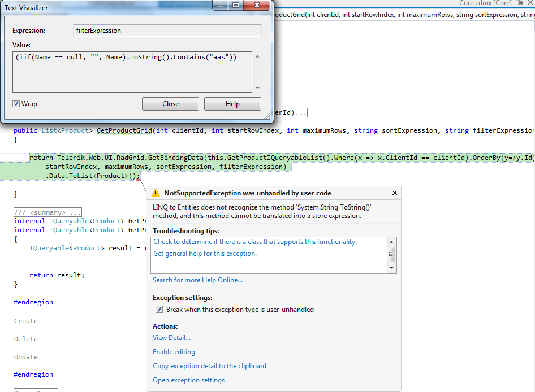The height and width of the screenshot is (392, 535).
Task: Copy exception detail to the clipboard
Action: click(209, 366)
